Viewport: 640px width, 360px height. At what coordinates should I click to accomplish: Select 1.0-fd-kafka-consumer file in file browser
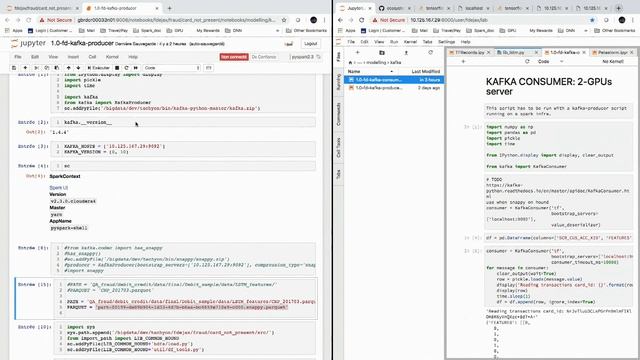tap(394, 80)
